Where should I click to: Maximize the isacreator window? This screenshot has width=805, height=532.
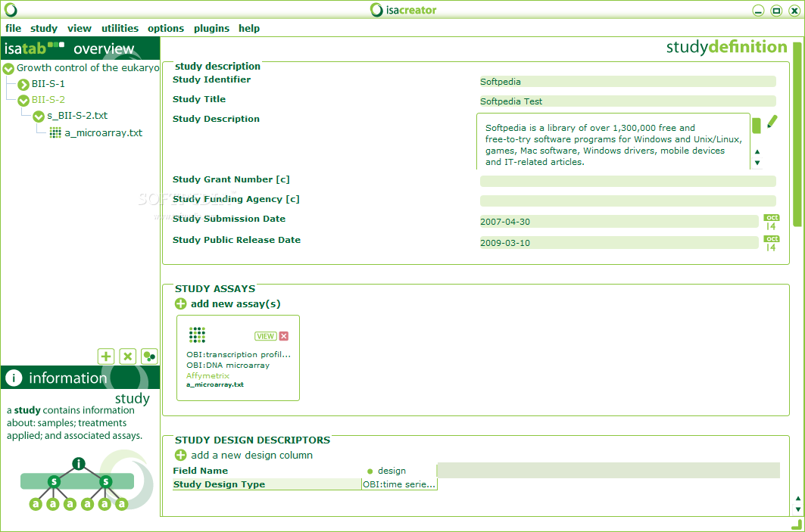776,11
